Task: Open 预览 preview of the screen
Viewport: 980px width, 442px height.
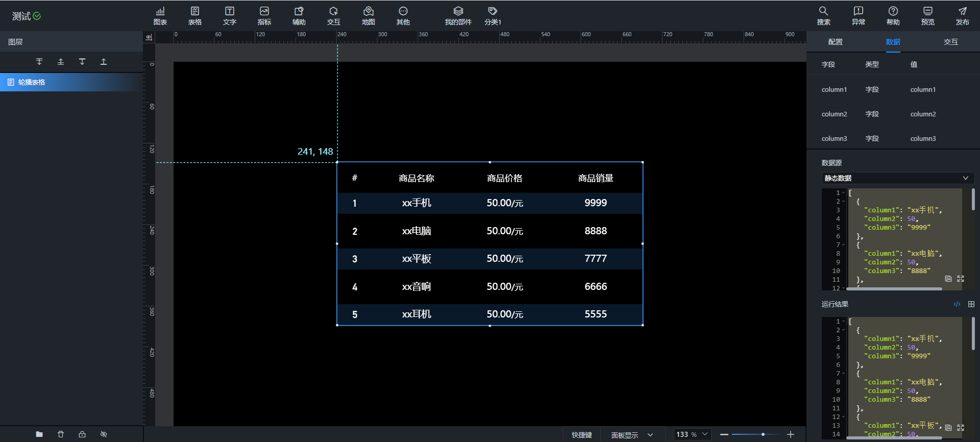Action: pos(927,15)
